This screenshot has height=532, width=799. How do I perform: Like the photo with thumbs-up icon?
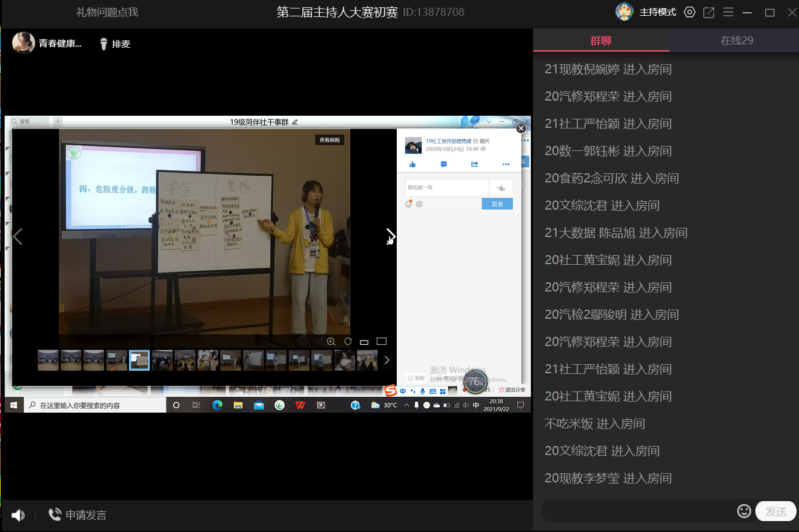pyautogui.click(x=413, y=164)
